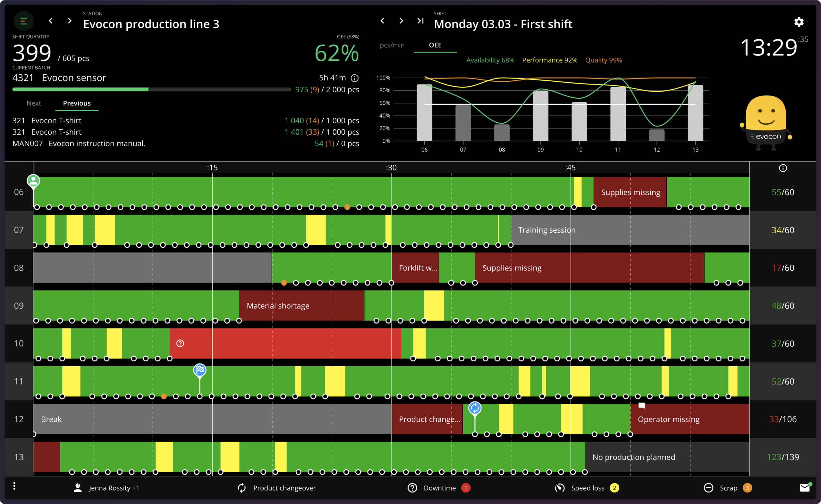
Task: Open operator Jenna Rossity +1
Action: pos(106,488)
